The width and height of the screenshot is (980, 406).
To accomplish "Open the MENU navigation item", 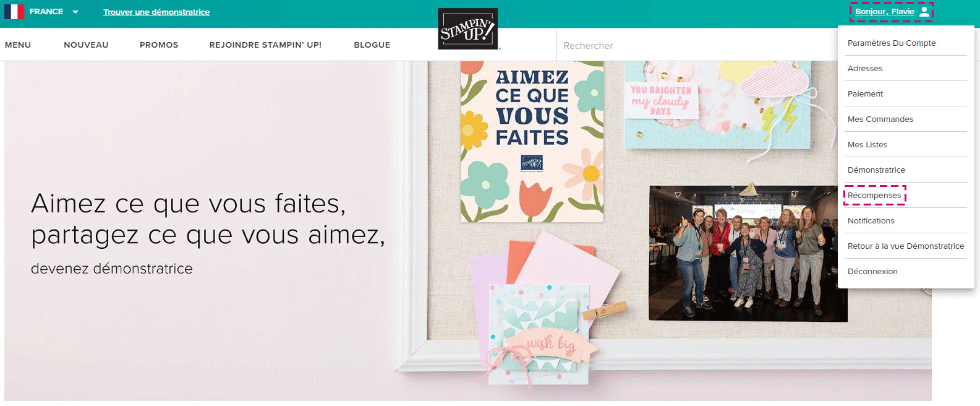I will (x=18, y=45).
